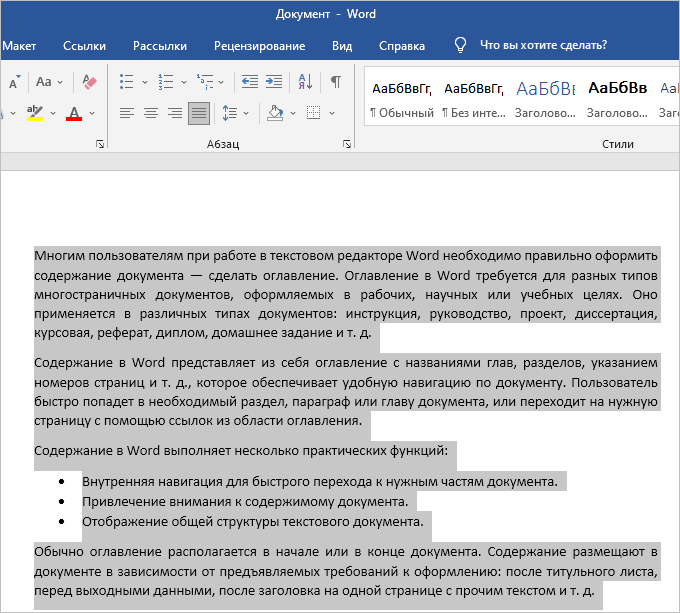
Task: Apply the bold АаБбВв Заголовок style
Action: (618, 99)
